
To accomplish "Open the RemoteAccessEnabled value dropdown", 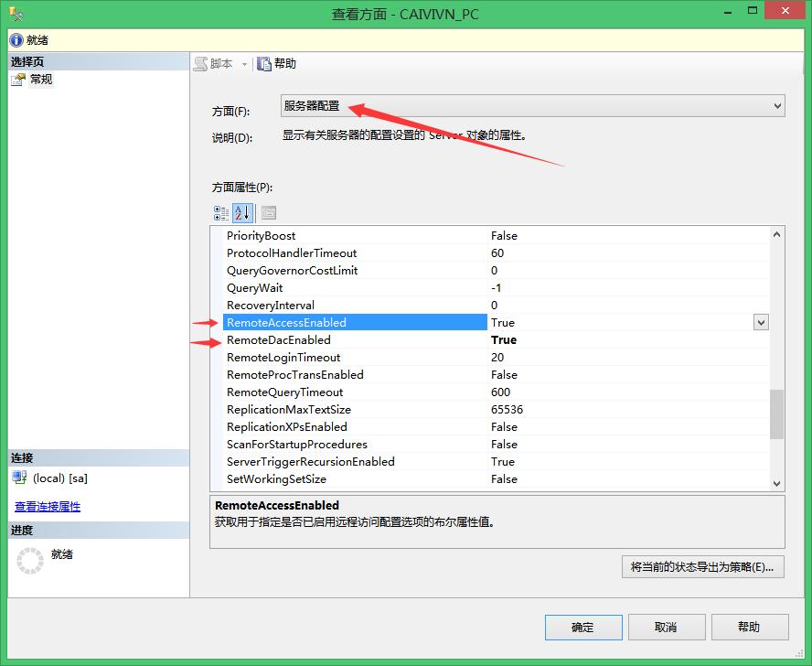I will (762, 322).
